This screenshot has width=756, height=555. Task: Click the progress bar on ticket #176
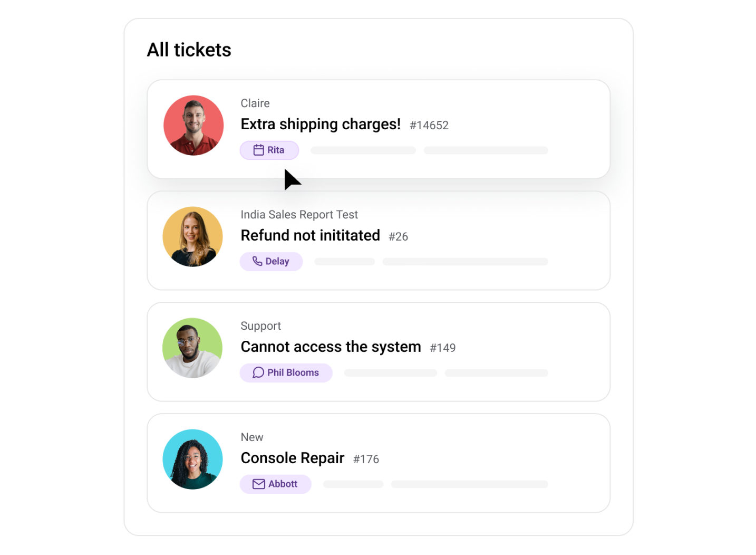click(x=469, y=484)
